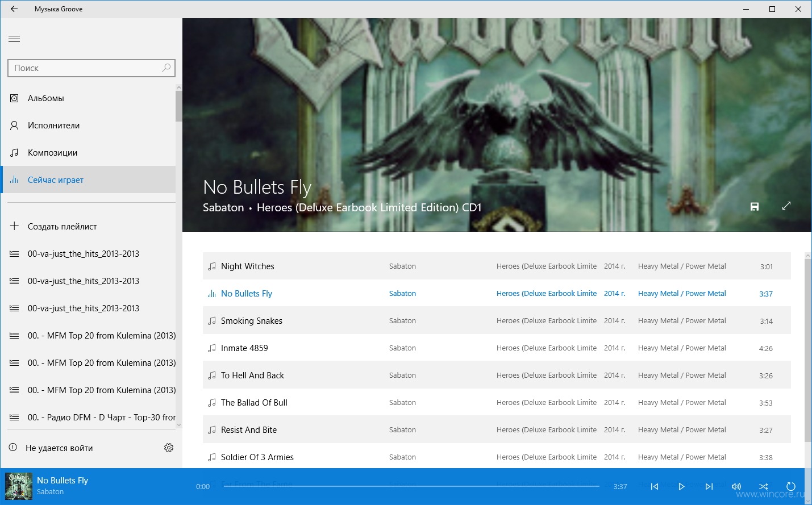812x505 pixels.
Task: Select Resist And Bite track
Action: point(497,430)
